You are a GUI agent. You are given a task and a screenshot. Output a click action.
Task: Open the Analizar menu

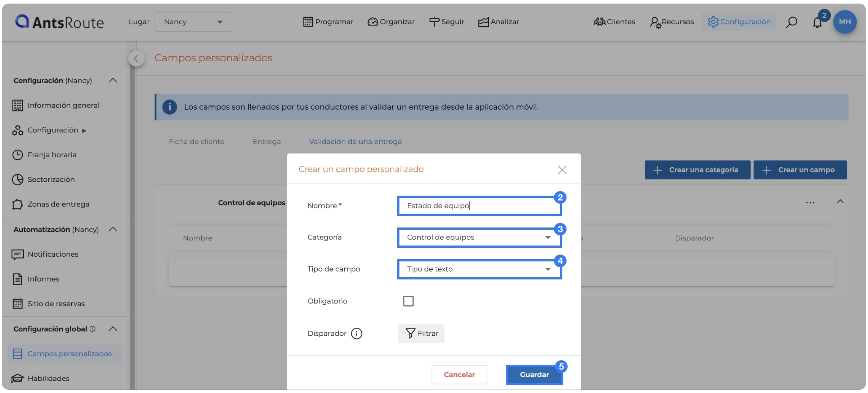coord(498,22)
